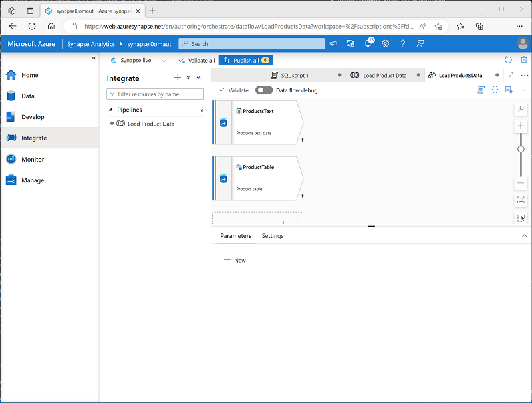The height and width of the screenshot is (403, 532).
Task: Toggle canvas multi-select mode
Action: tap(521, 218)
